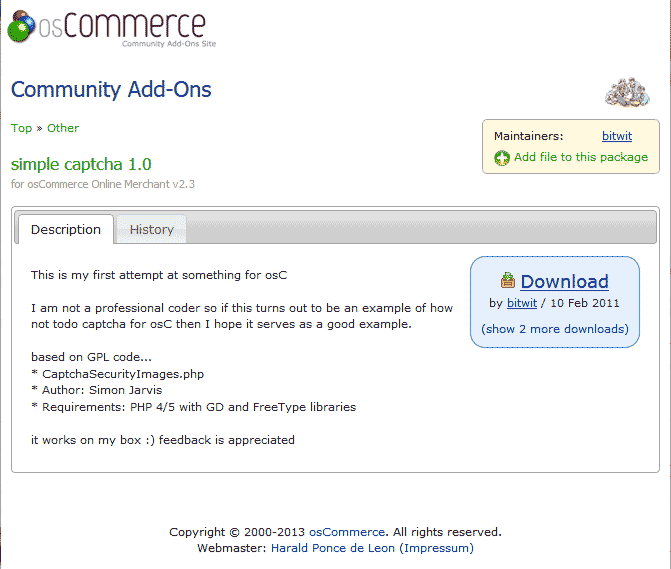Open the Other category breadcrumb
The height and width of the screenshot is (569, 671).
point(63,128)
